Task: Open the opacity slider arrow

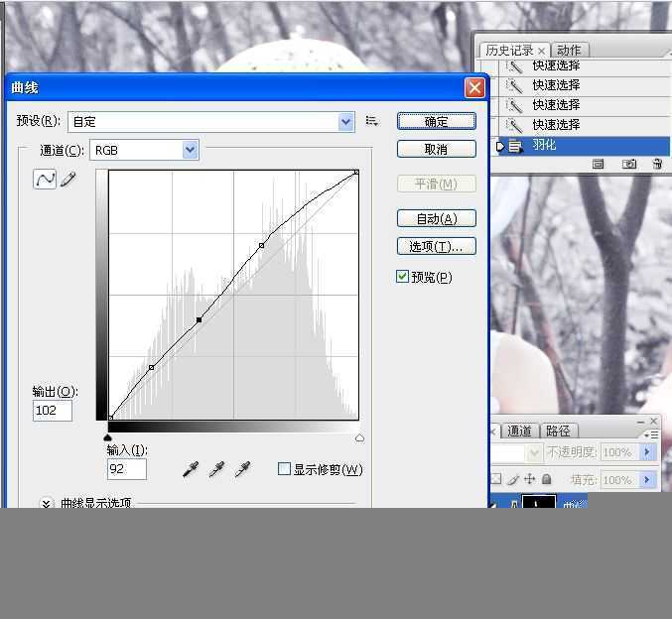Action: [x=647, y=452]
